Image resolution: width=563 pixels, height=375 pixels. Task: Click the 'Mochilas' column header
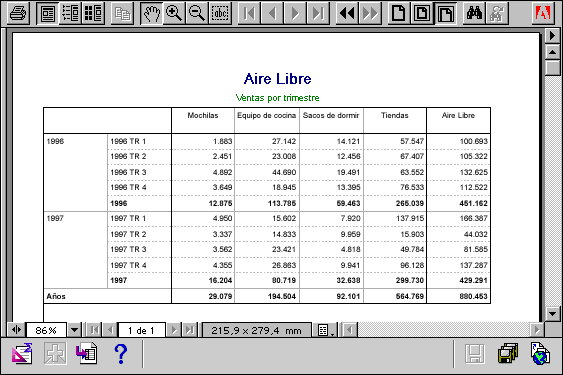click(203, 115)
